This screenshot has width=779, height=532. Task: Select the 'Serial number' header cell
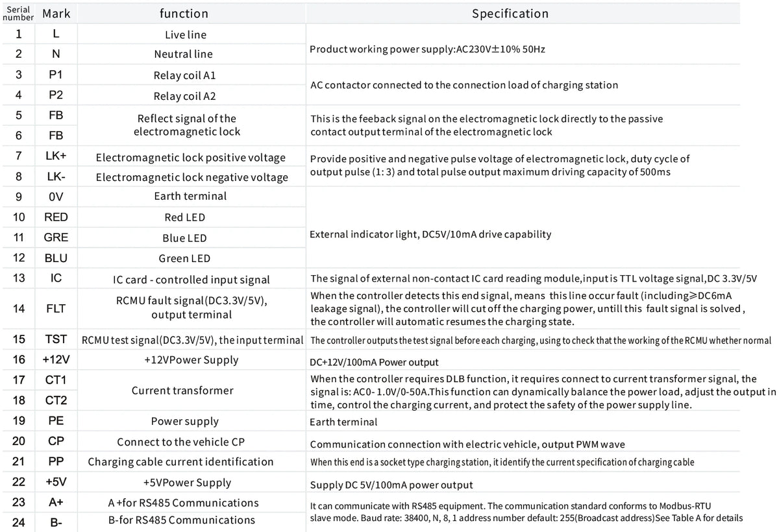coord(18,14)
